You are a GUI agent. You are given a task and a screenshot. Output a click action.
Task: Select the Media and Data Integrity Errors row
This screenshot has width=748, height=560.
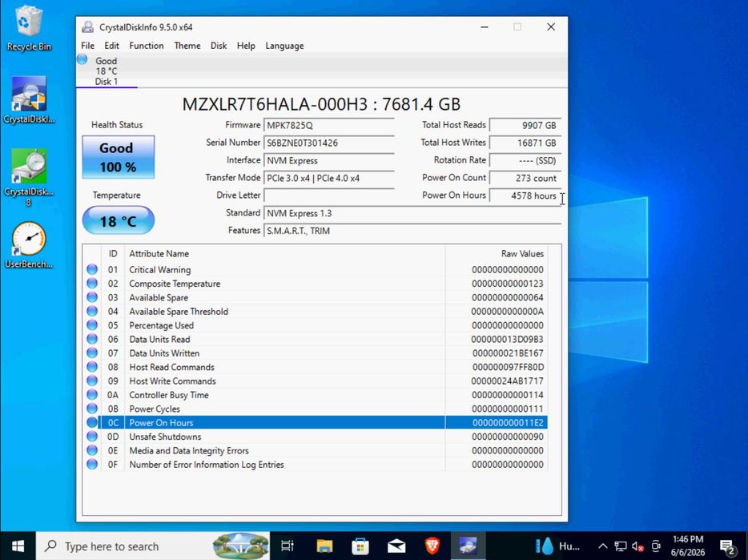coord(316,450)
